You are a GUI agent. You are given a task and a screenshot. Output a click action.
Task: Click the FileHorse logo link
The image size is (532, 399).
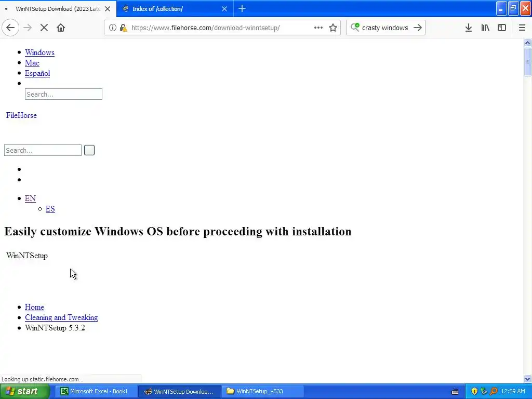[x=21, y=115]
